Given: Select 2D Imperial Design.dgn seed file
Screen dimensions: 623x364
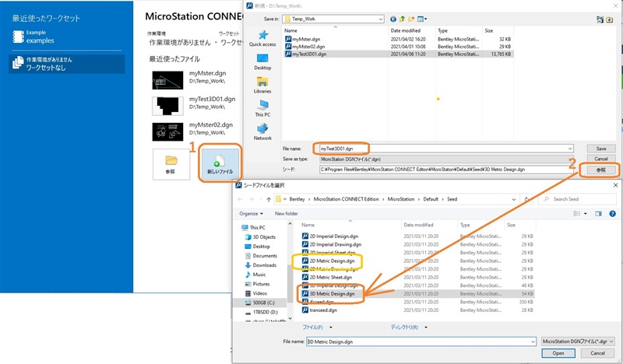Looking at the screenshot, I should pyautogui.click(x=330, y=236).
